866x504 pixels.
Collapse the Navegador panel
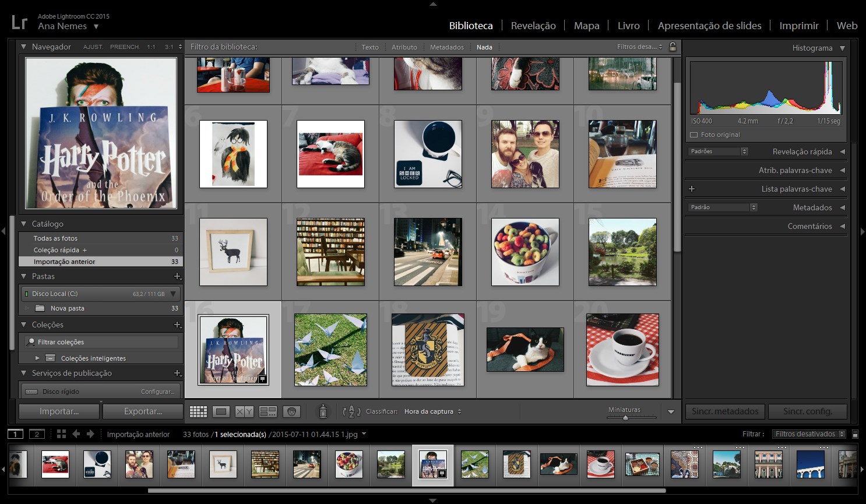tap(23, 47)
